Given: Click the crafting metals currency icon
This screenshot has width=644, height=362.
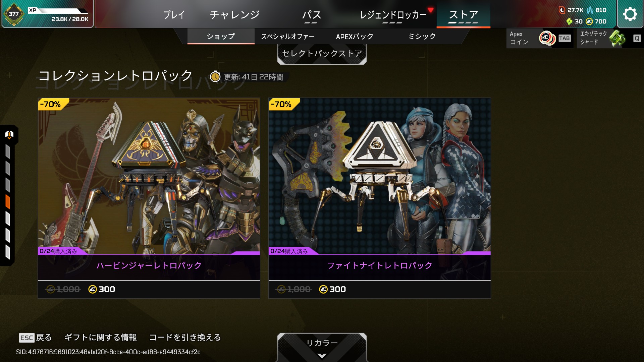Looking at the screenshot, I should pyautogui.click(x=590, y=10).
